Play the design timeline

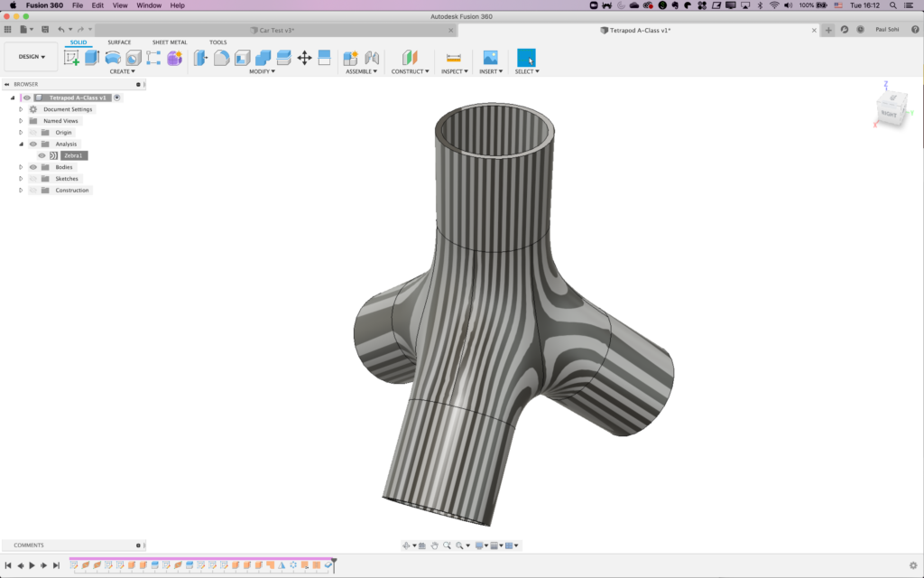pyautogui.click(x=32, y=565)
